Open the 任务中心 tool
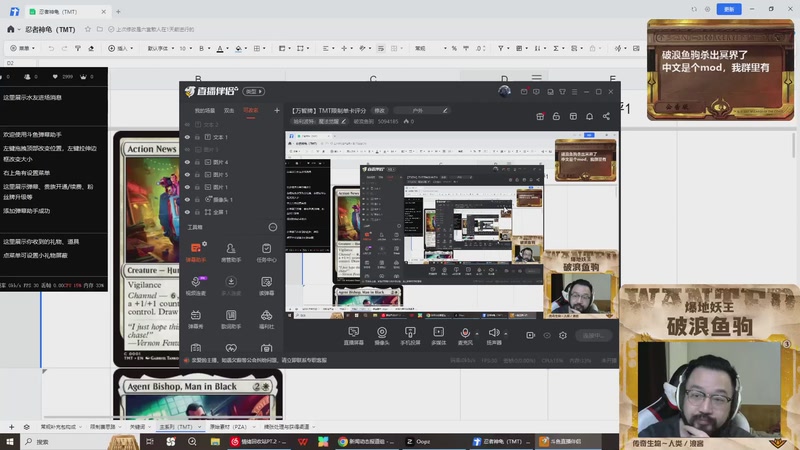Viewport: 800px width, 450px height. [266, 252]
